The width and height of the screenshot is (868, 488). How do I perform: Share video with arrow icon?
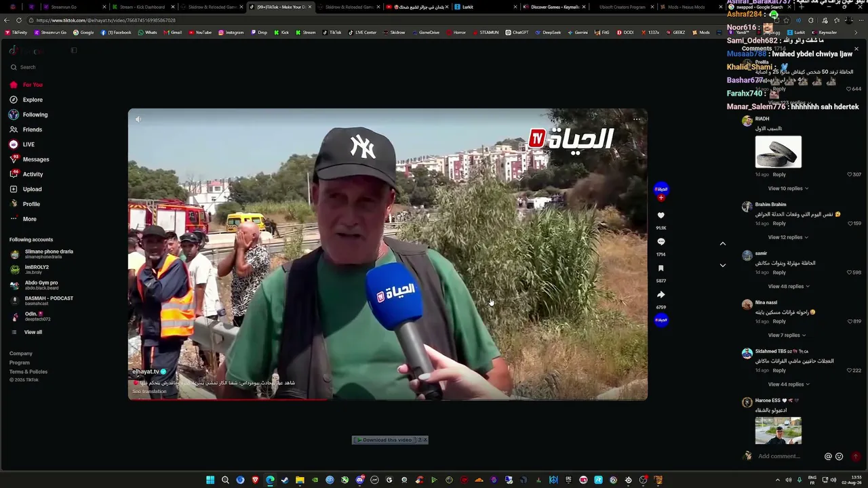(x=661, y=295)
